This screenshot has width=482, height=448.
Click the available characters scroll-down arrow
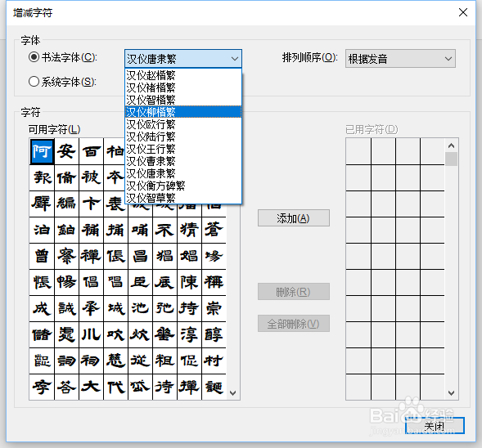pos(233,393)
